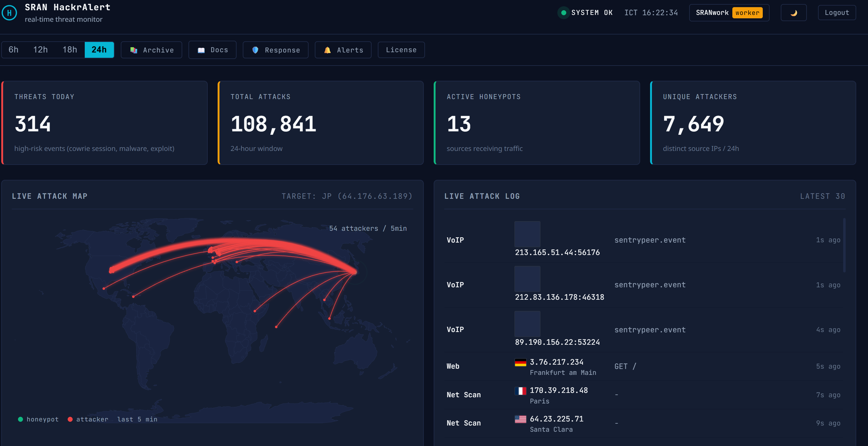
Task: Toggle the attacker legend dot
Action: [70, 419]
